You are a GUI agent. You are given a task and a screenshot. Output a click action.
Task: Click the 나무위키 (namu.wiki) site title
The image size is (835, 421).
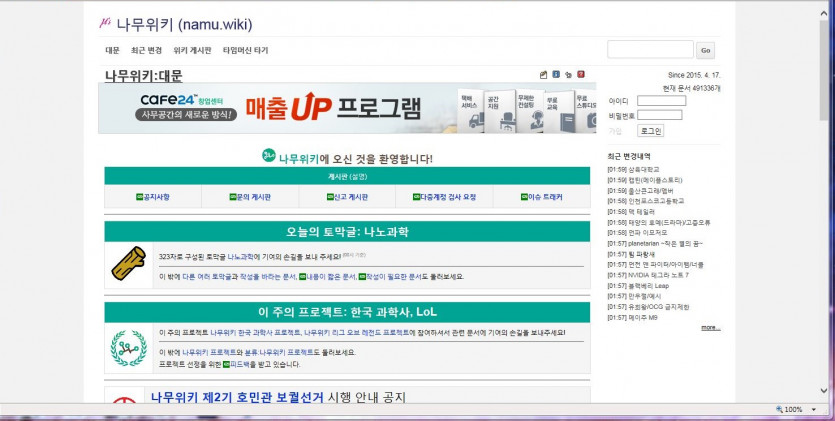click(184, 24)
